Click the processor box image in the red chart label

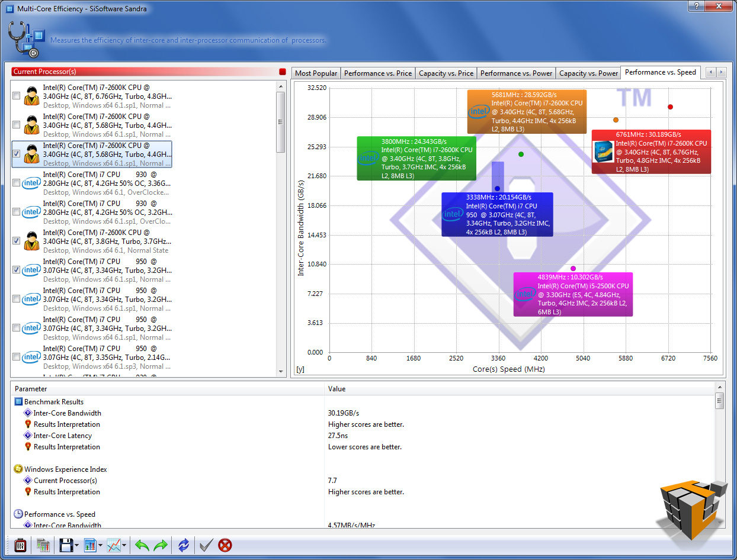(x=604, y=153)
